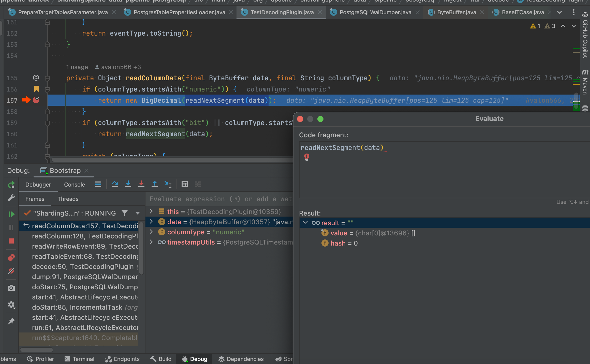Click the Rerun Bootstrap debug icon
Screen dimensions: 590x364
[x=11, y=185]
